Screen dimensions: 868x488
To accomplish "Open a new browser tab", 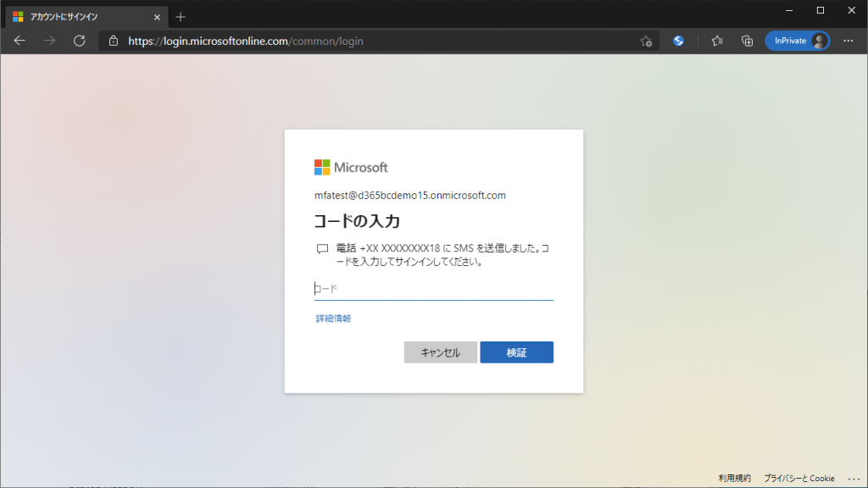I will point(181,17).
